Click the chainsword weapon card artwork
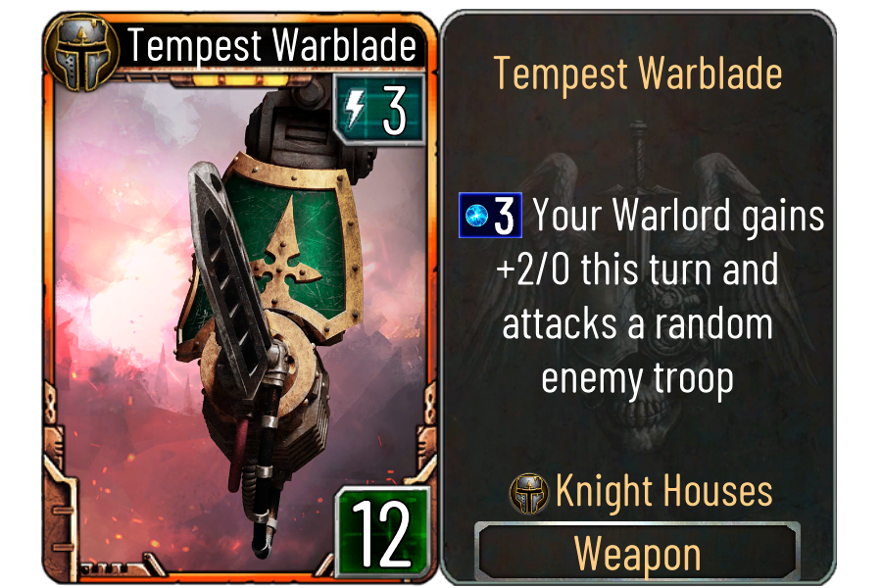 [242, 326]
